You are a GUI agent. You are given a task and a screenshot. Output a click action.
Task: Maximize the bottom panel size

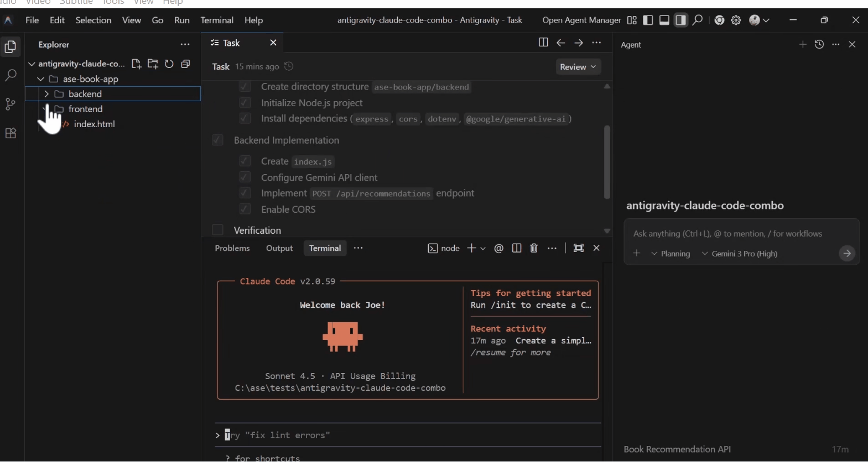579,248
